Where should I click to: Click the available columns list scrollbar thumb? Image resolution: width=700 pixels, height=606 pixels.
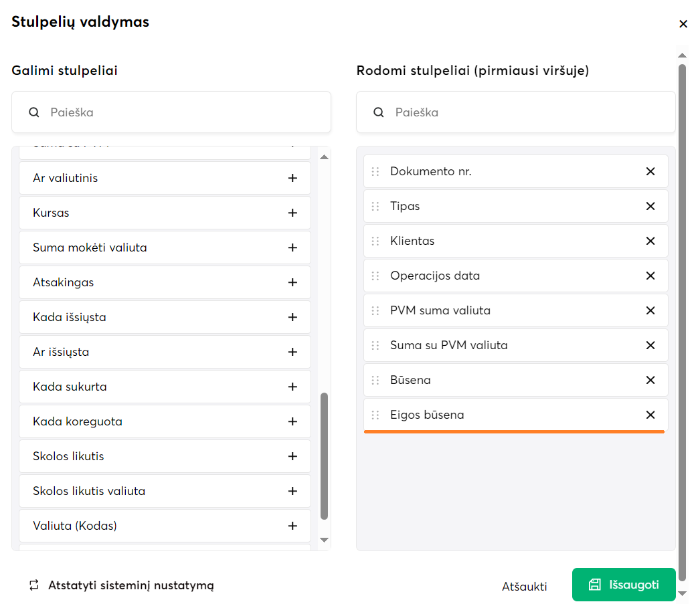pos(325,456)
